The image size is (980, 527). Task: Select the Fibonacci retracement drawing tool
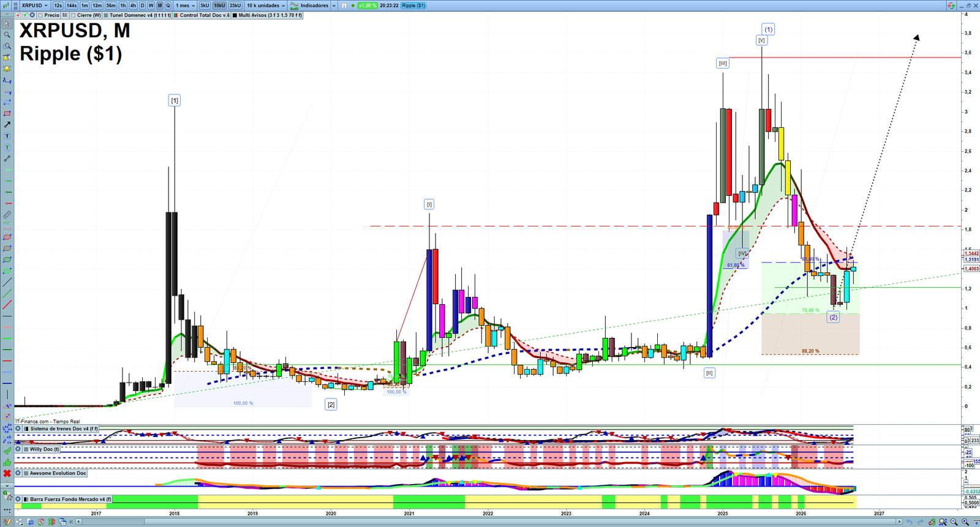pos(7,80)
